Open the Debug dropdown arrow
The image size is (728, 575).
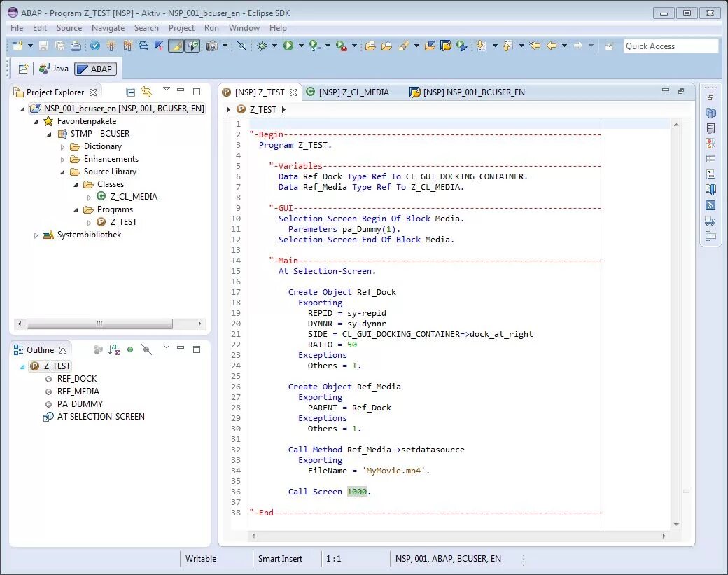coord(274,46)
